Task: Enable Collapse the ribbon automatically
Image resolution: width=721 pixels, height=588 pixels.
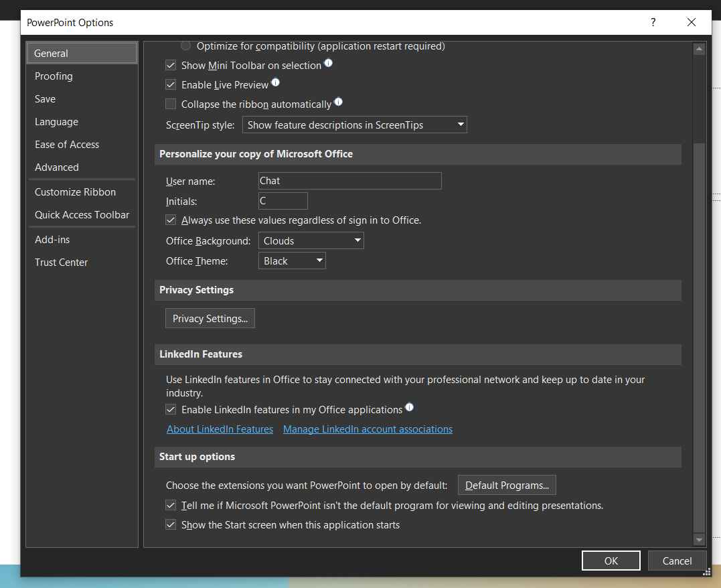Action: [x=171, y=104]
